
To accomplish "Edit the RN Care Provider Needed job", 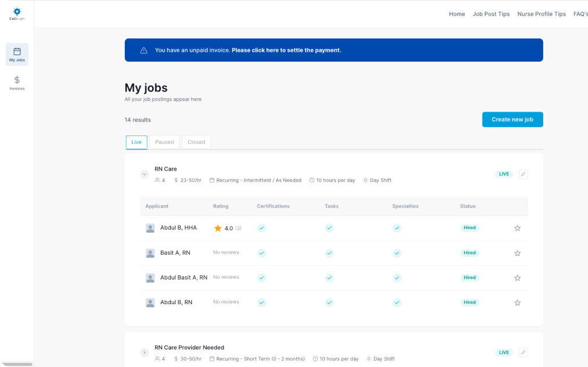I will [x=523, y=352].
